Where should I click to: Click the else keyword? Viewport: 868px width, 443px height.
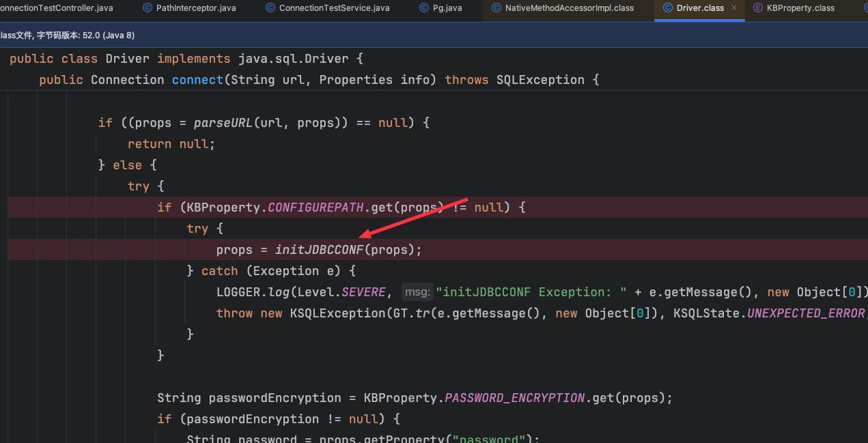pos(128,165)
